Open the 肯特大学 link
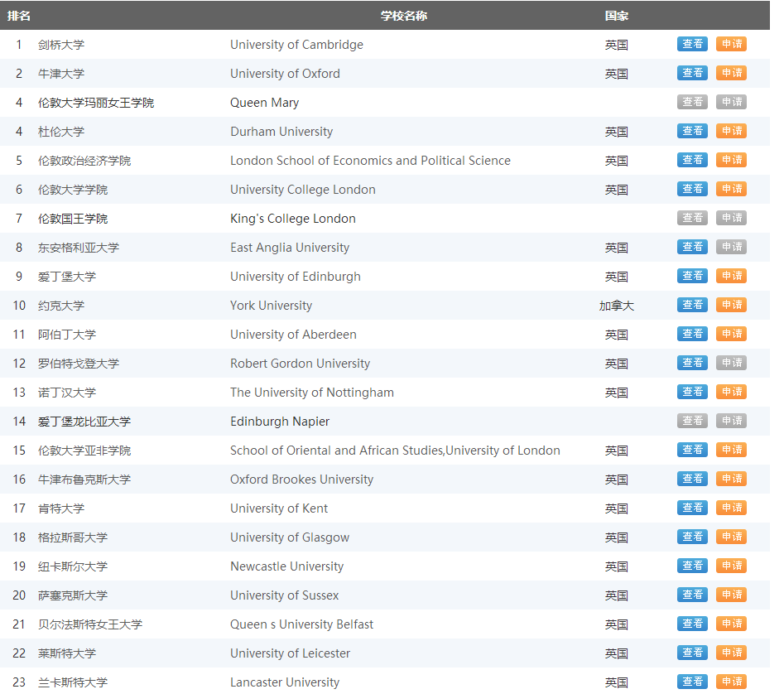 [x=61, y=509]
